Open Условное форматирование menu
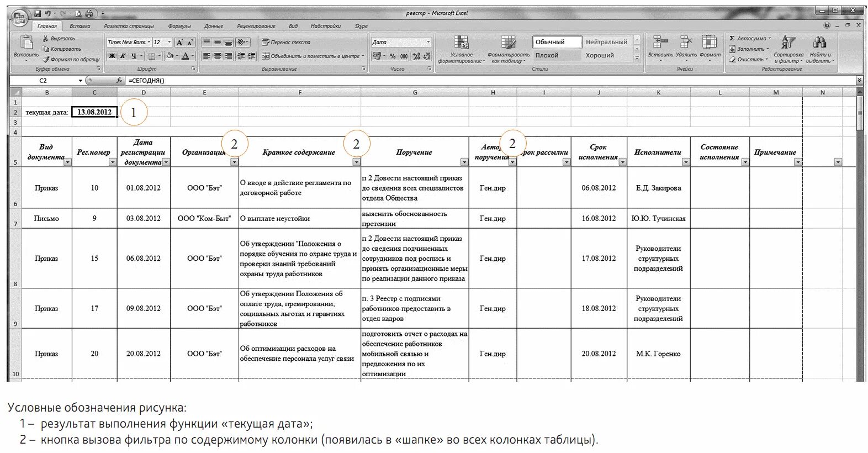Viewport: 868px width, 453px height. (x=462, y=49)
